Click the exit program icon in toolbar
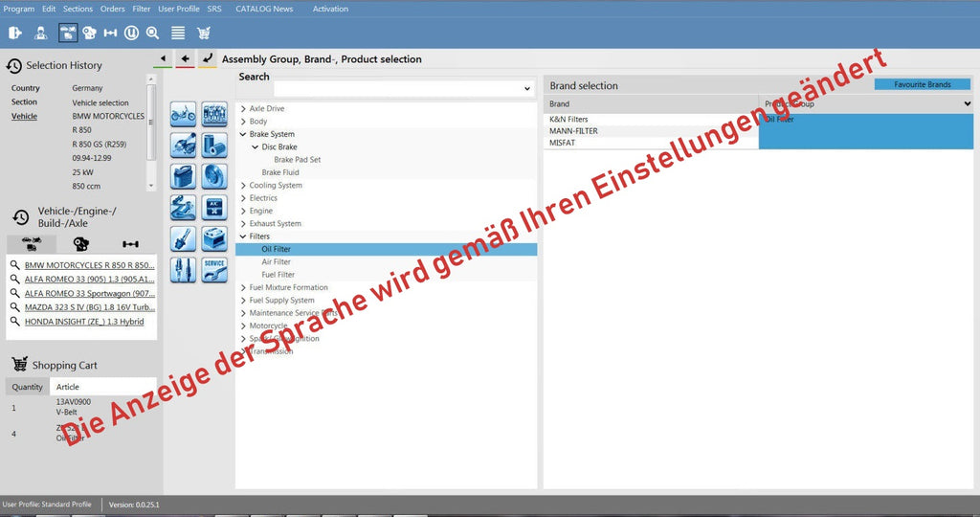Image resolution: width=980 pixels, height=517 pixels. (x=15, y=33)
